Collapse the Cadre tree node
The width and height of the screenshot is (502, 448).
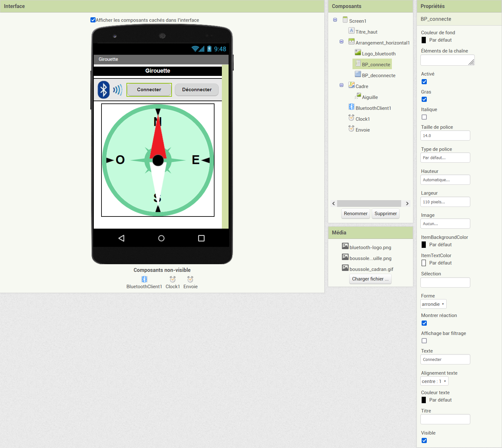342,85
